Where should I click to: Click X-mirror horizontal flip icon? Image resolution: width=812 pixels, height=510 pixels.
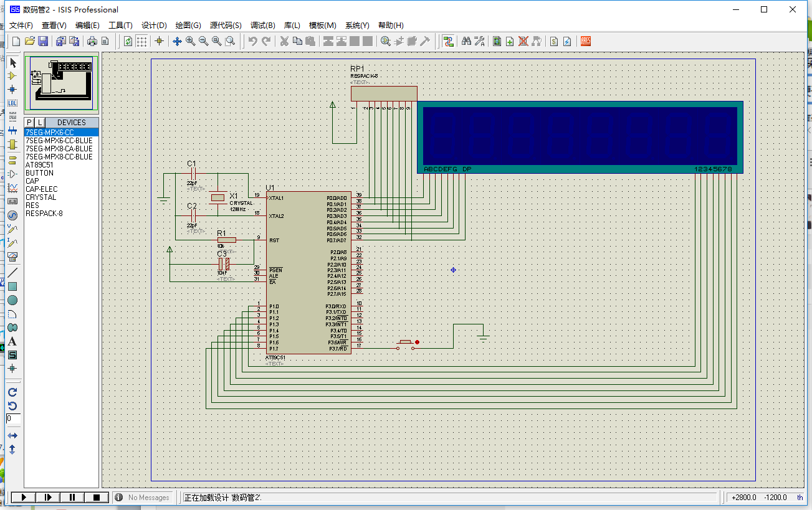12,435
